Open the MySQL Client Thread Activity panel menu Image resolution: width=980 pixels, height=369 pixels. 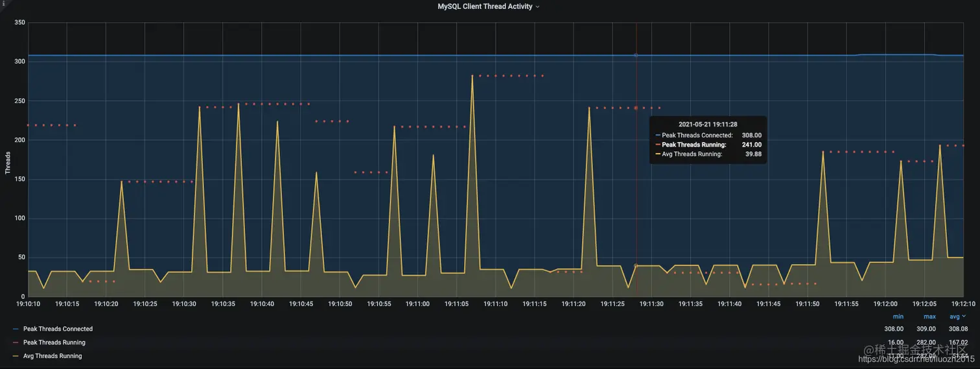489,6
